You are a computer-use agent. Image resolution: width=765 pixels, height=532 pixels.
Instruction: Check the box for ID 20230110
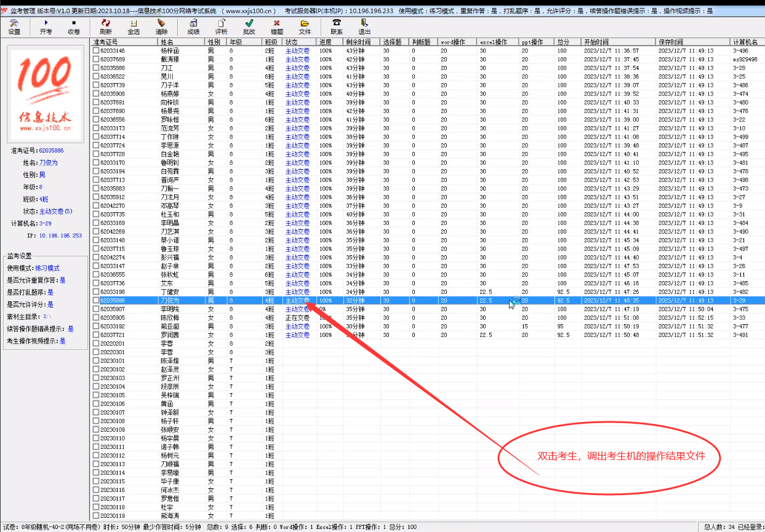pos(96,438)
